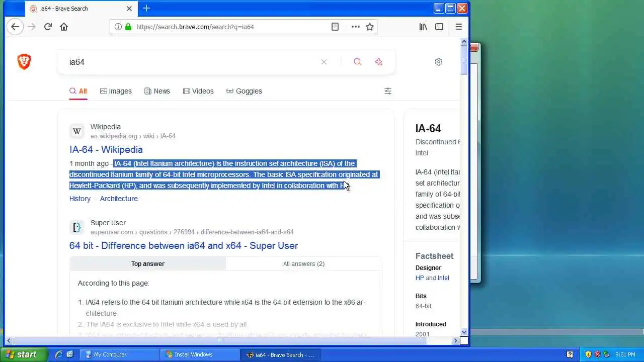Click vertical scrollbar down arrow
Screen dimensions: 644x362
(464, 332)
